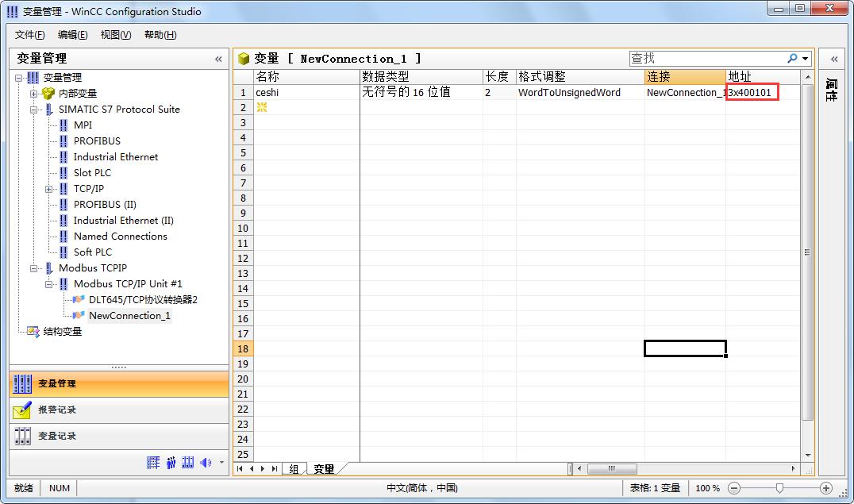854x504 pixels.
Task: Expand the 属性 properties pane chevron
Action: [833, 59]
